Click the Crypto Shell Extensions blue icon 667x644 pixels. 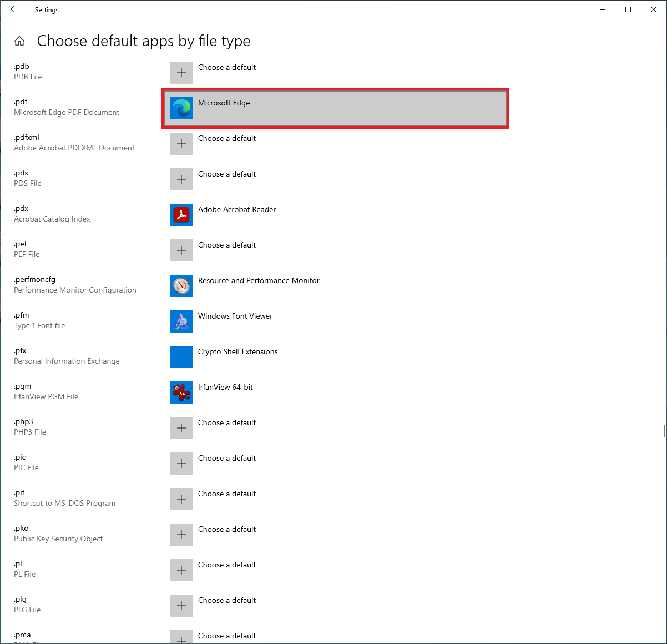(181, 357)
